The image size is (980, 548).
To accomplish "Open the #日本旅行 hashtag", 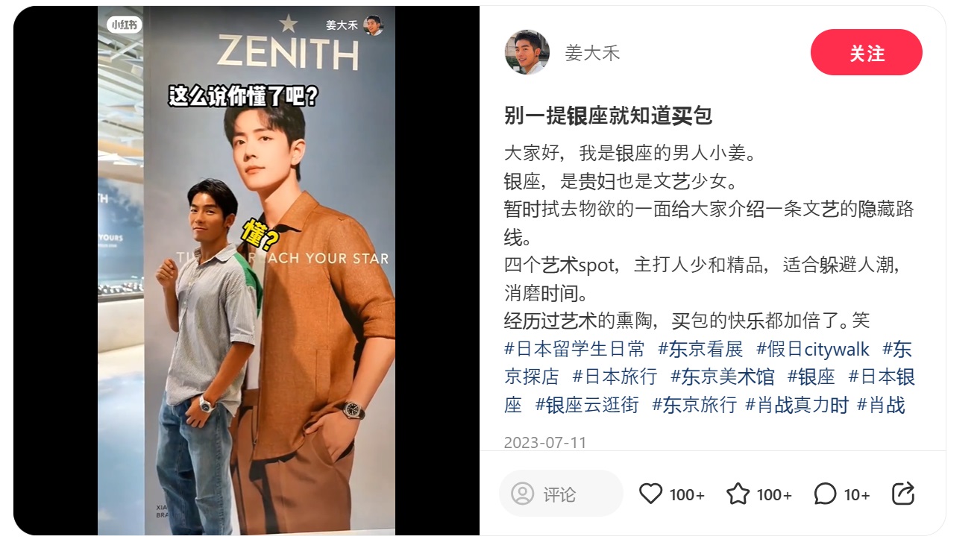I will pos(615,377).
